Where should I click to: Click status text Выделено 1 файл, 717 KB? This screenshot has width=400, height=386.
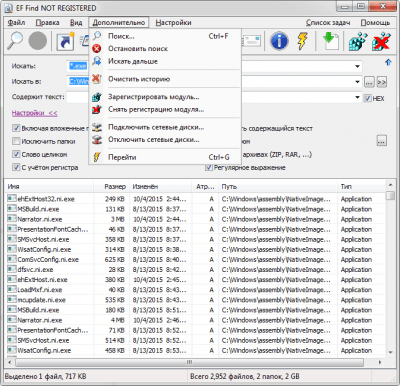pos(46,376)
